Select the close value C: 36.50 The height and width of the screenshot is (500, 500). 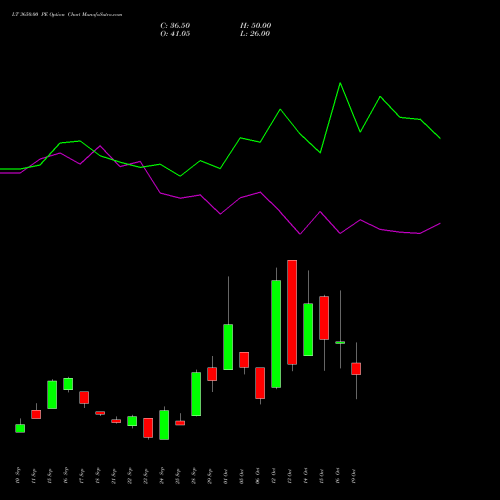click(x=175, y=26)
